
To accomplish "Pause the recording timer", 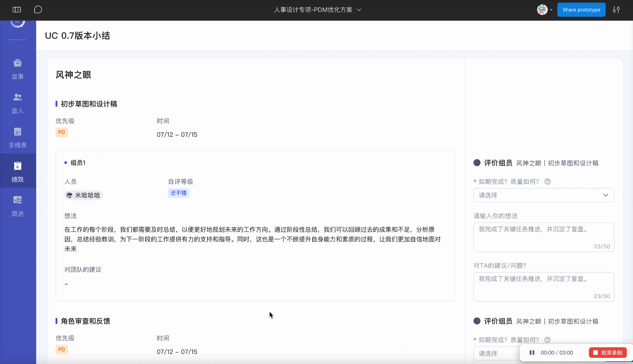I will [532, 353].
